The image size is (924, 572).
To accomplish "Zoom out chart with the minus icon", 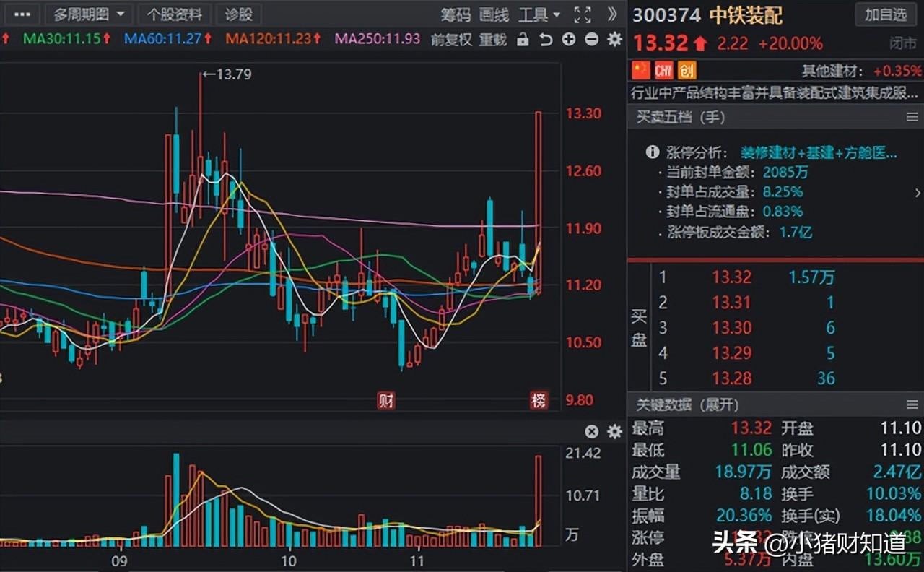I will (x=591, y=40).
